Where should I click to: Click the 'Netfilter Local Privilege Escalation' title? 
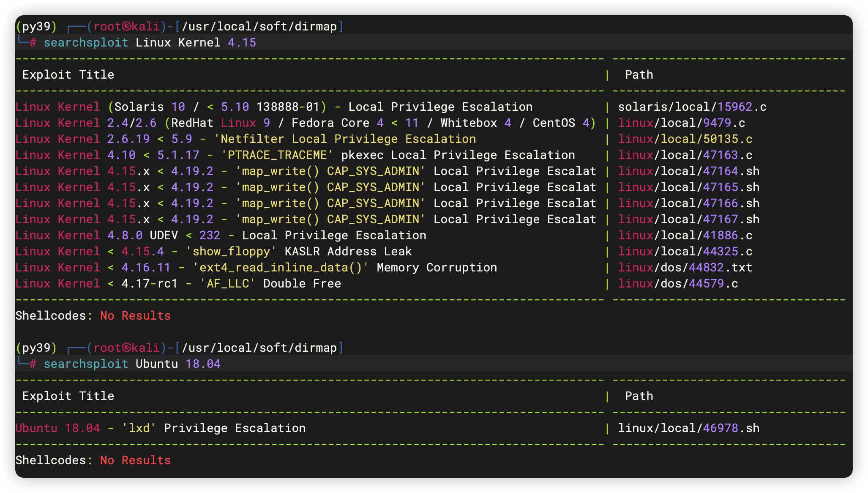246,139
